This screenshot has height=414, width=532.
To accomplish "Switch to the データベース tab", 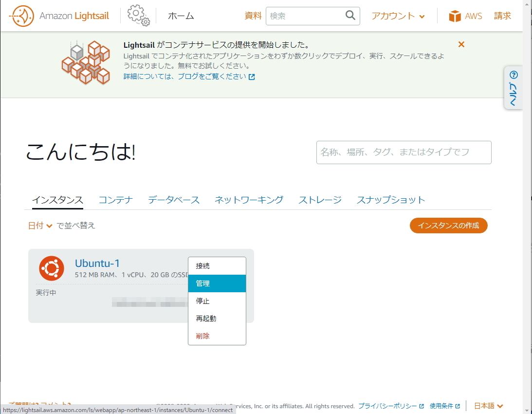I will pyautogui.click(x=174, y=200).
